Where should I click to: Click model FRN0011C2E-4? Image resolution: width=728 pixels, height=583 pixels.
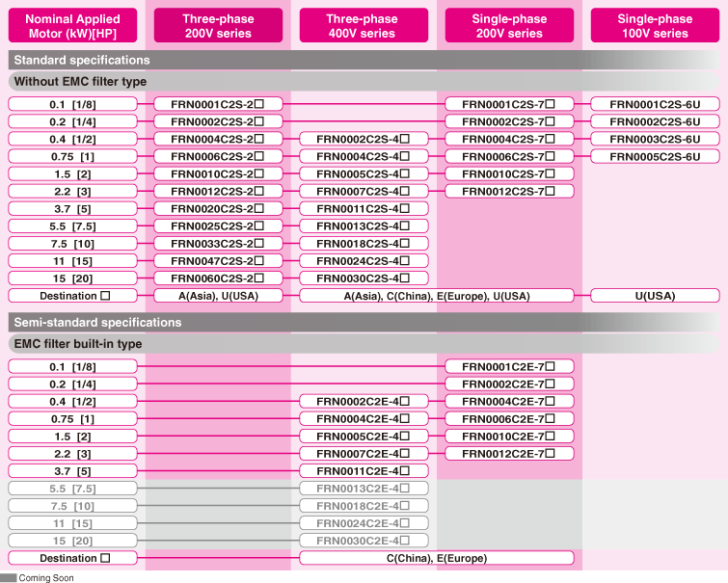click(364, 470)
